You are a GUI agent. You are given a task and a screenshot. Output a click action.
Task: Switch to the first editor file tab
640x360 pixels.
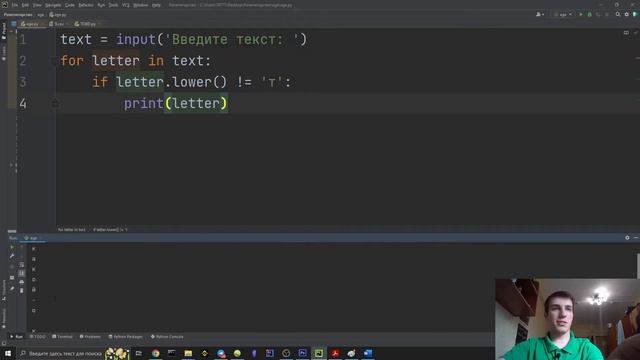tap(31, 24)
